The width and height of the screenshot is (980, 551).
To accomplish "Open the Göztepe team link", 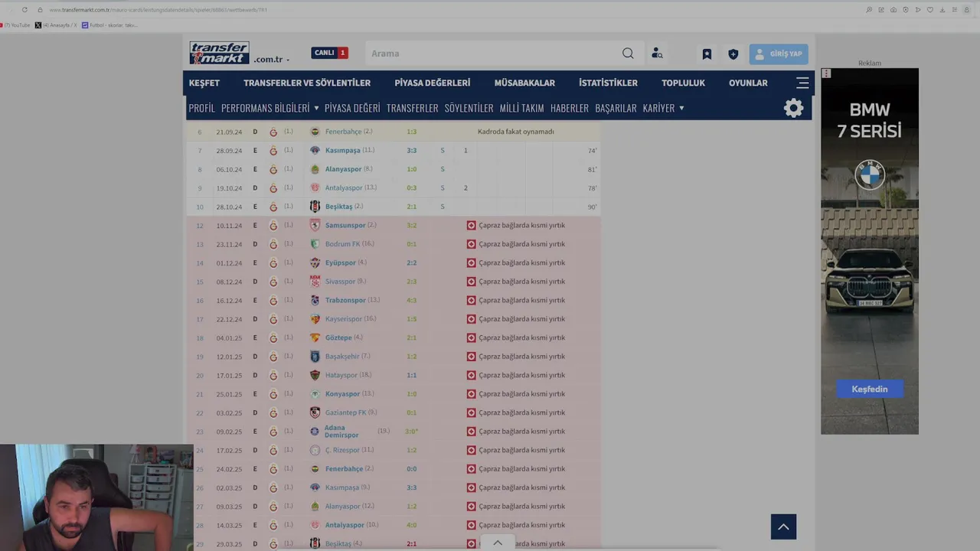I will [338, 338].
